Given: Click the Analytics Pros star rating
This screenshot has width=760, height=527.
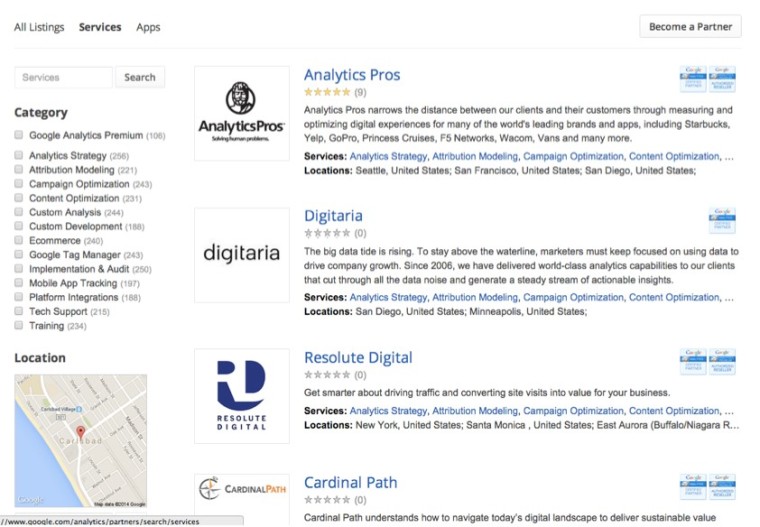Looking at the screenshot, I should [327, 92].
